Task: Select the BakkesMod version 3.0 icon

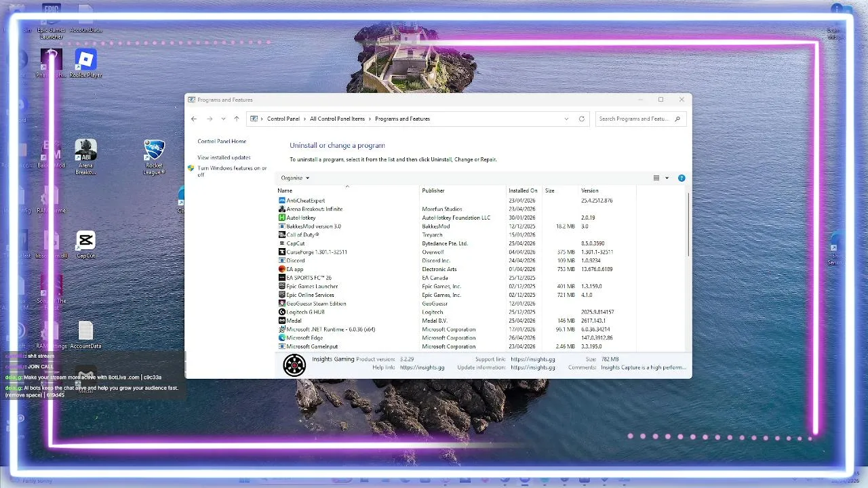Action: (x=282, y=226)
